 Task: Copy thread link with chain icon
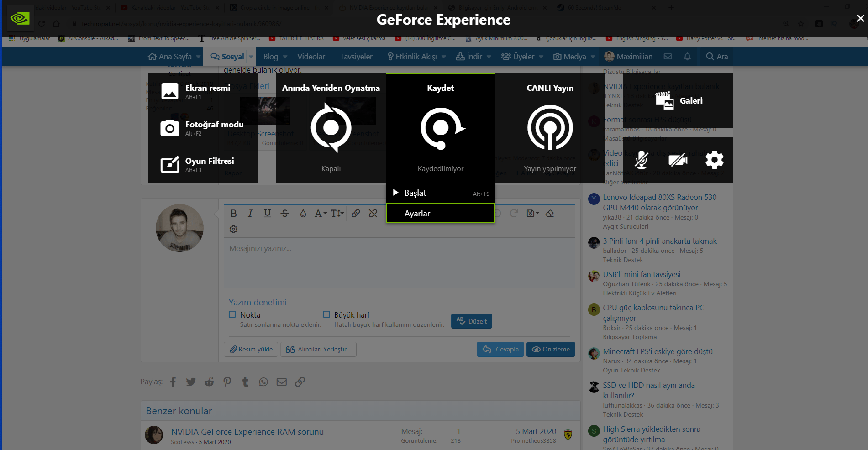point(300,382)
